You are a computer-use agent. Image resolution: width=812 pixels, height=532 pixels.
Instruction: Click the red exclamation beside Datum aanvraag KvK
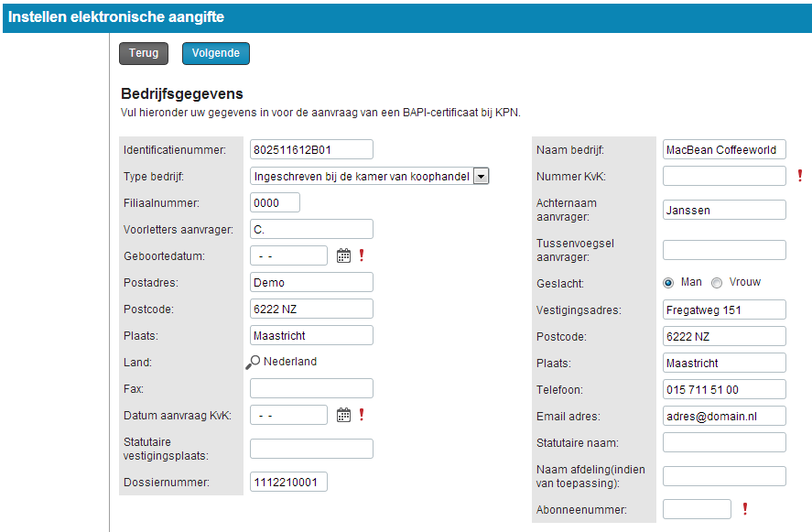tap(362, 415)
